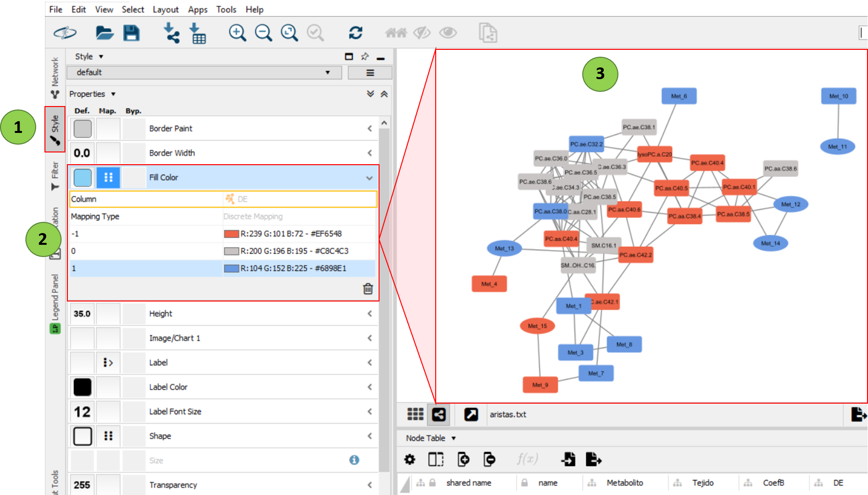Remove Fill Color mapping trash icon

[368, 289]
